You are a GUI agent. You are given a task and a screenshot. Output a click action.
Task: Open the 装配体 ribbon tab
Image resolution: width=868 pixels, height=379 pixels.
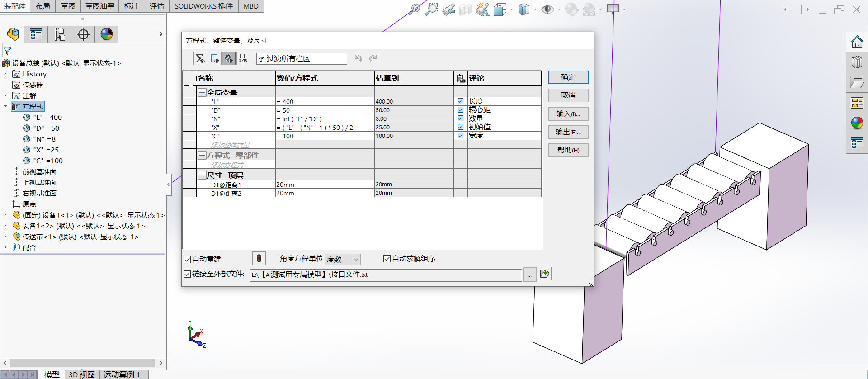[15, 6]
